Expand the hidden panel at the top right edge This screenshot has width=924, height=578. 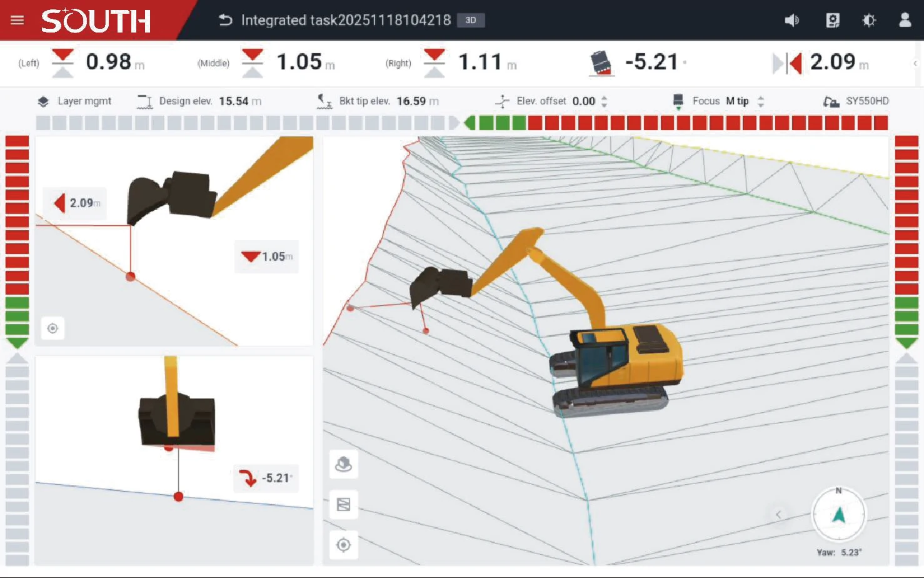click(915, 63)
